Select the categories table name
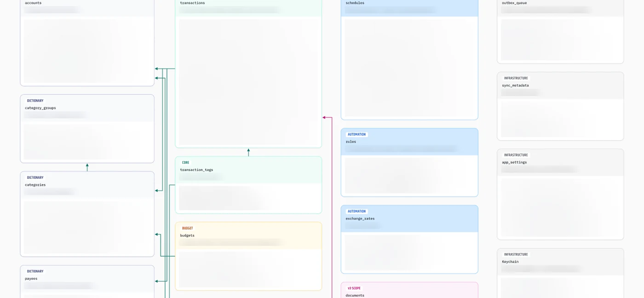 tap(35, 185)
